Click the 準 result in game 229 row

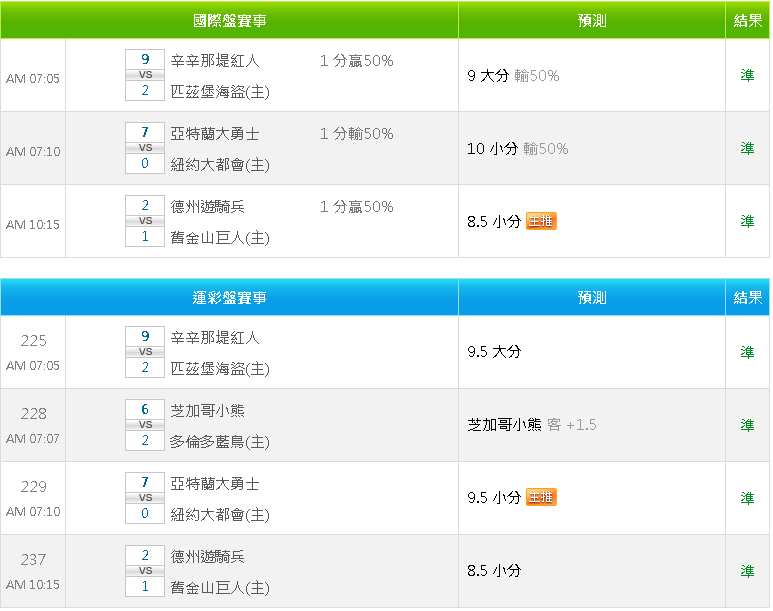747,498
